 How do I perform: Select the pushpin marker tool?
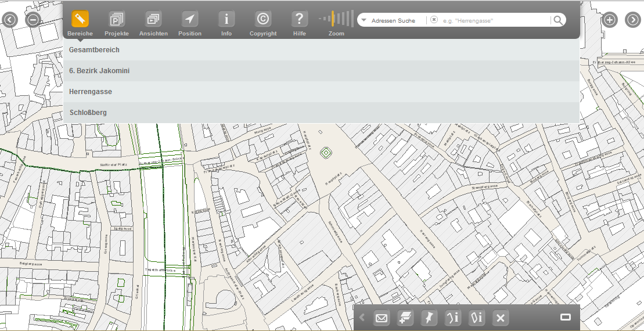(x=429, y=318)
